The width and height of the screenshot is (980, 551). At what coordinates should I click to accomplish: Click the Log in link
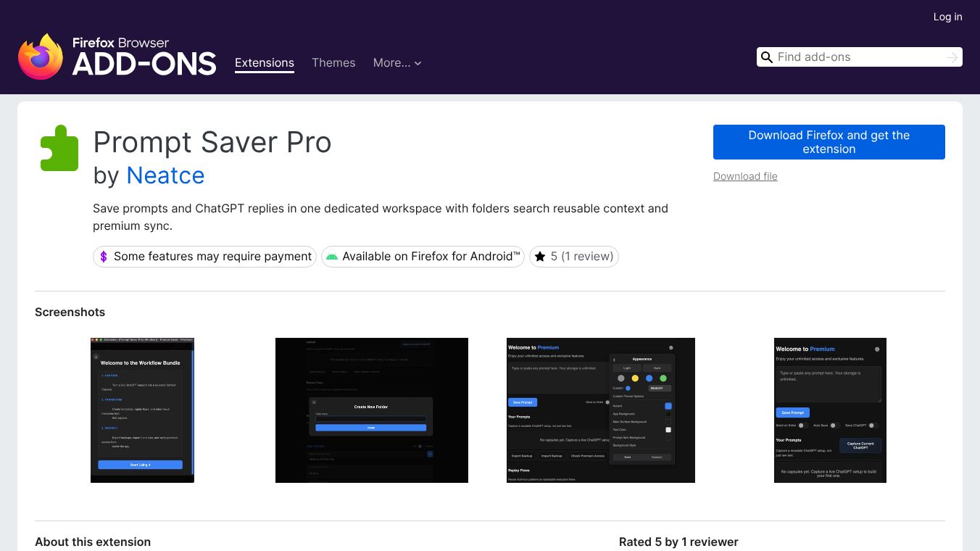[x=947, y=17]
